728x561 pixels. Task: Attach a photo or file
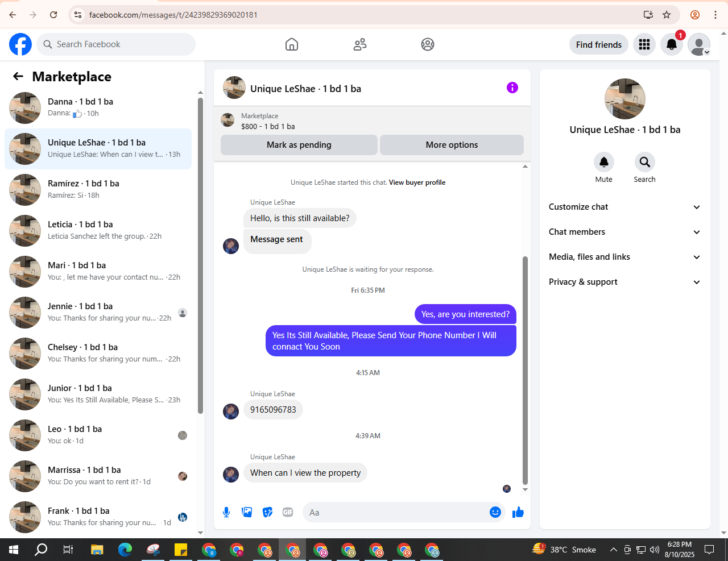point(247,512)
